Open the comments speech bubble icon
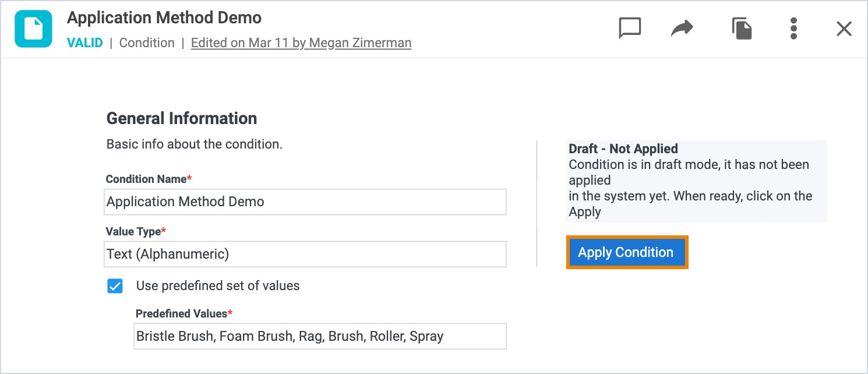 click(x=630, y=28)
